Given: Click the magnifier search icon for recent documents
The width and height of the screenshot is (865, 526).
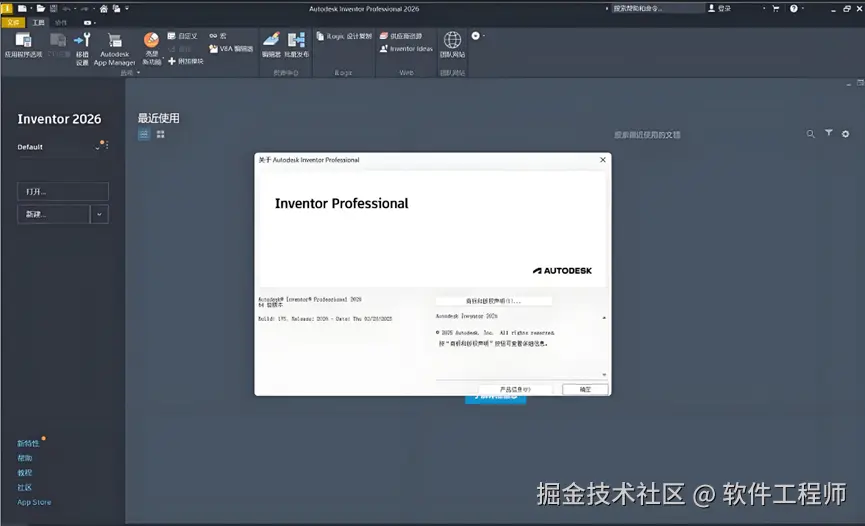Looking at the screenshot, I should coord(810,134).
